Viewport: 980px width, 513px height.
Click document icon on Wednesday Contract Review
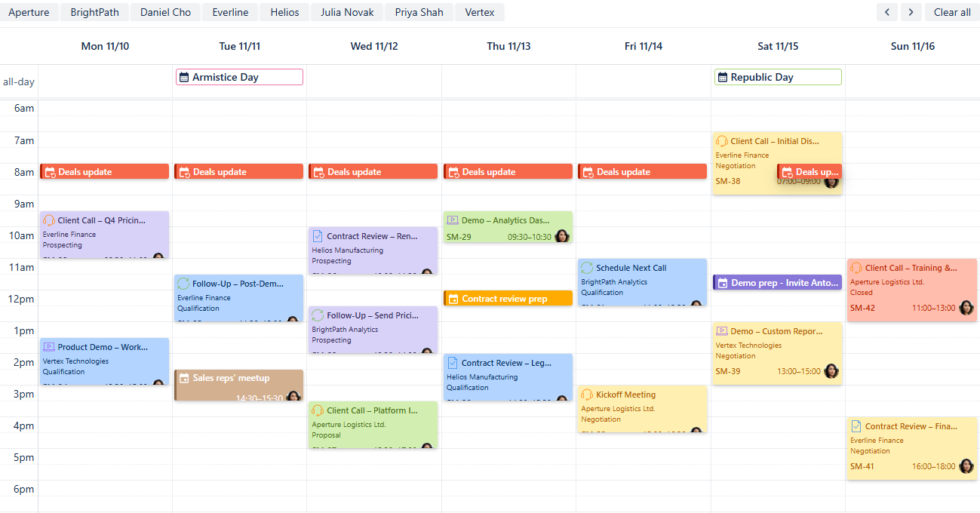[318, 236]
